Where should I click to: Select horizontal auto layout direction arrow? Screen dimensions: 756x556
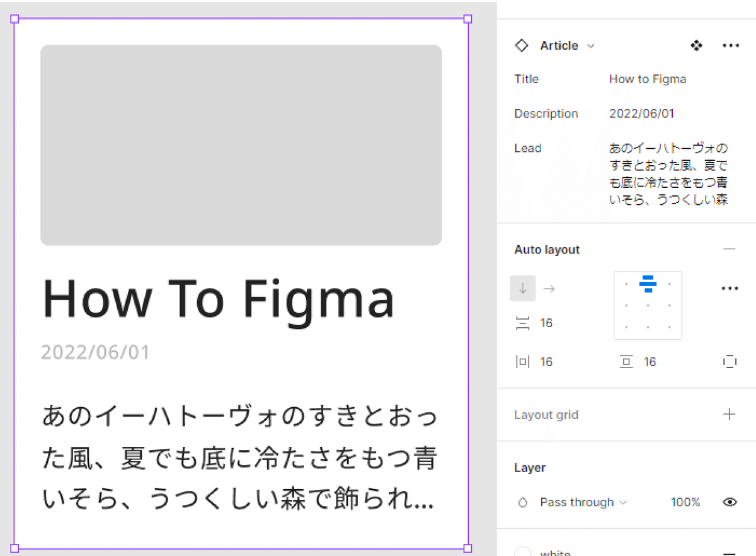tap(549, 289)
